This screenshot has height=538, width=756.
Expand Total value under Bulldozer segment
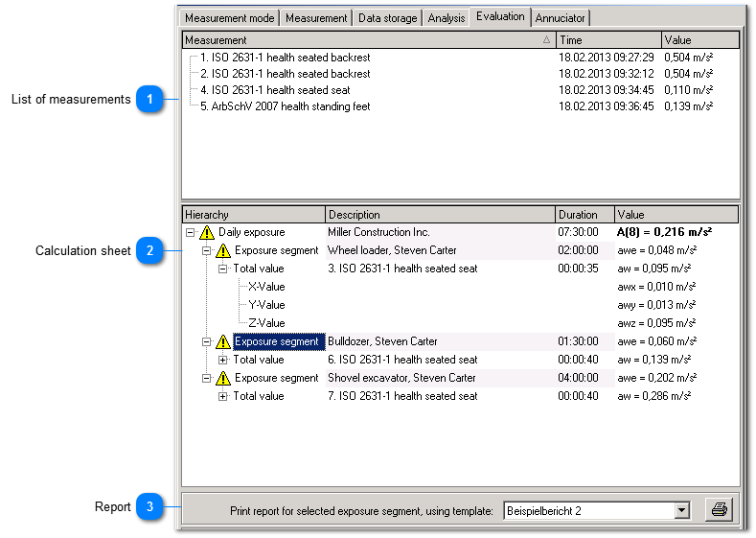point(223,360)
